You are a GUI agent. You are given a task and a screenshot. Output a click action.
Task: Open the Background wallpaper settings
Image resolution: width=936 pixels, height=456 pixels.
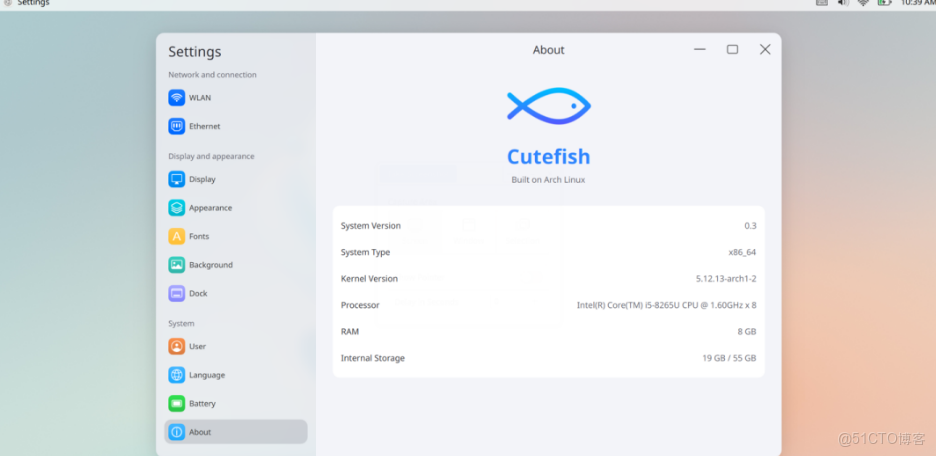point(236,265)
